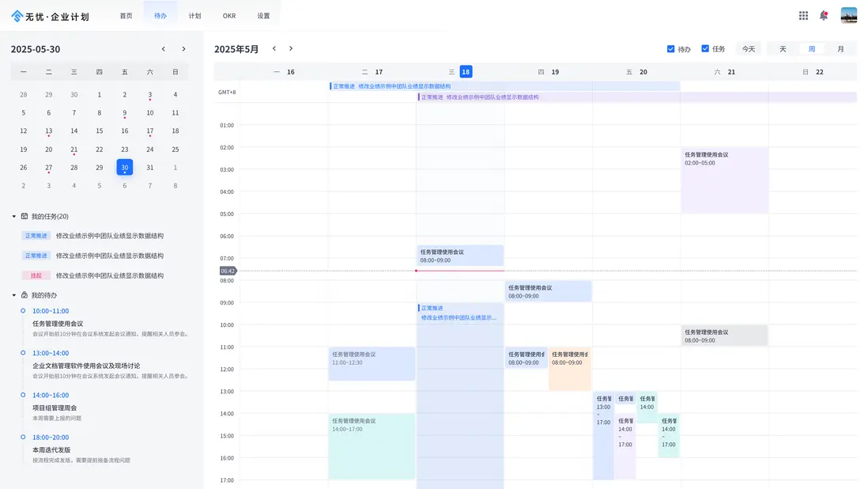868x489 pixels.
Task: Collapse the 我的待办 section
Action: 14,296
